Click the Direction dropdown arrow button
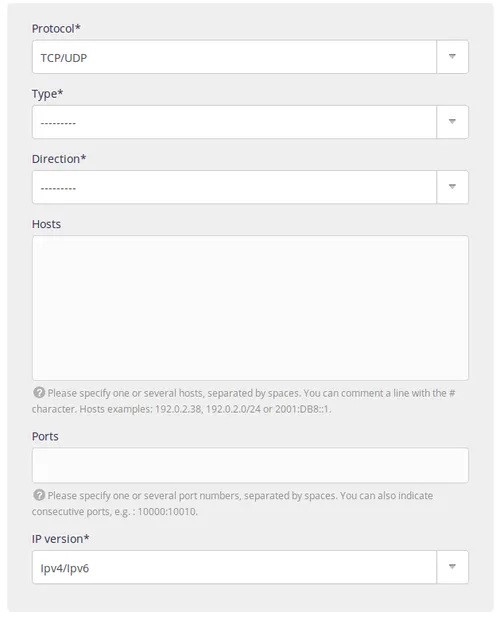500x620 pixels. pos(453,187)
